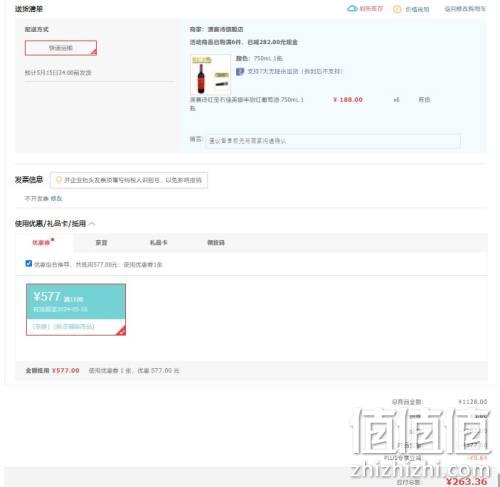The width and height of the screenshot is (500, 487).
Task: Click the 修改 link next to invoice info
Action: pos(57,198)
